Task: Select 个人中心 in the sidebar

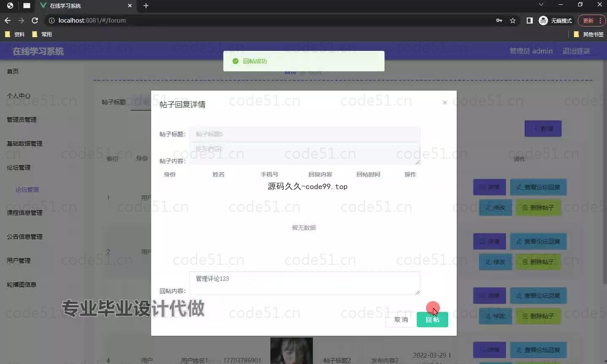Action: coord(19,96)
